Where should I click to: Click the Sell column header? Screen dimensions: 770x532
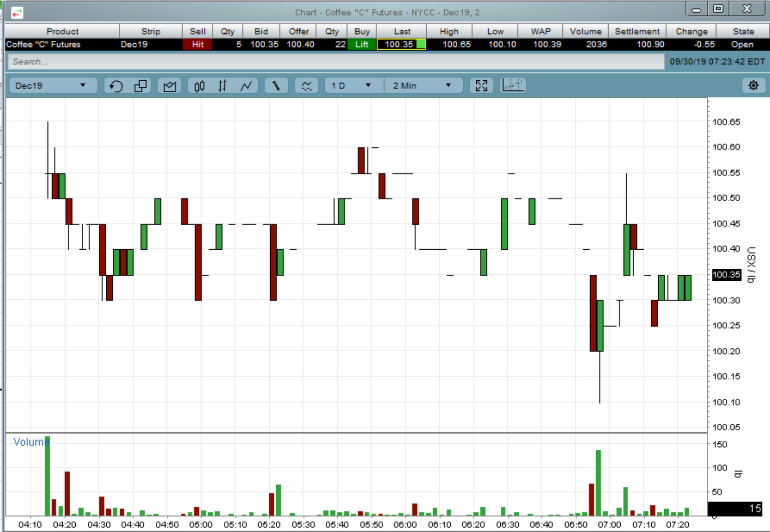pos(198,31)
